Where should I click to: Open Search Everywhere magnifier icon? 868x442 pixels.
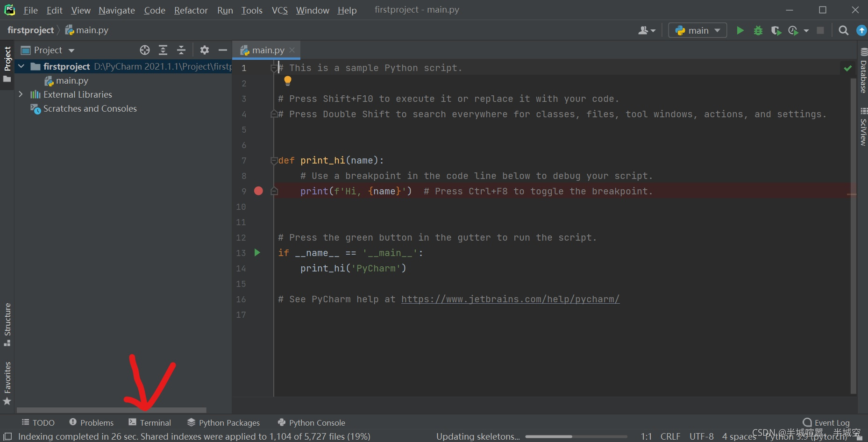tap(843, 30)
